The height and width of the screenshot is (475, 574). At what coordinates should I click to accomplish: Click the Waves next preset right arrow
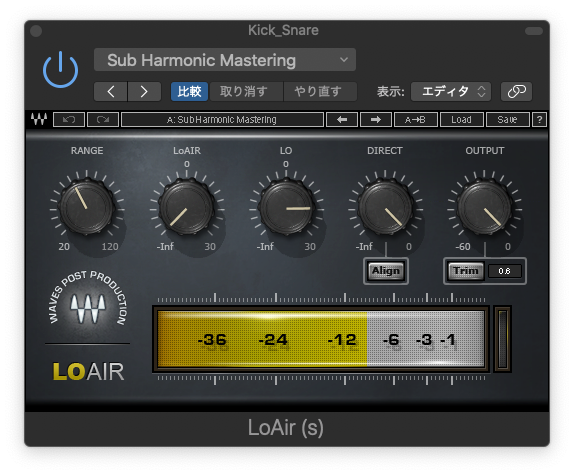[x=376, y=120]
